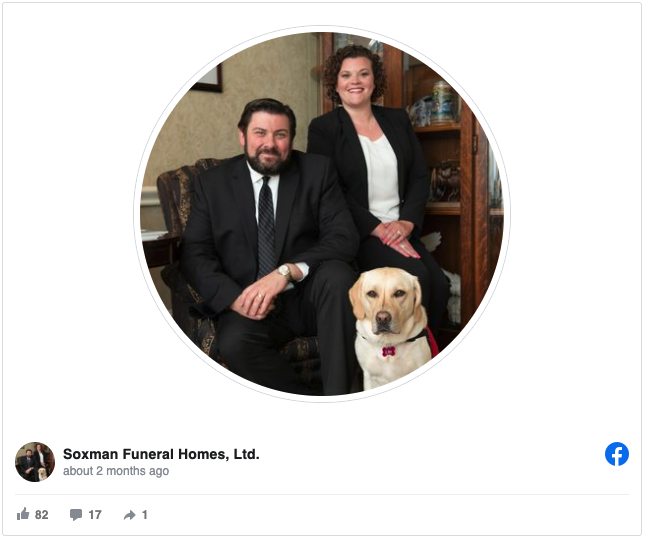Click the "about 2 months ago" timestamp
The image size is (645, 540).
(116, 471)
